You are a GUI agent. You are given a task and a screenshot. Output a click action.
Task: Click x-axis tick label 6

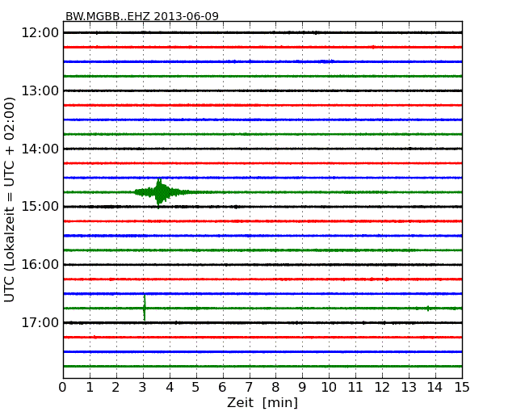(x=223, y=388)
